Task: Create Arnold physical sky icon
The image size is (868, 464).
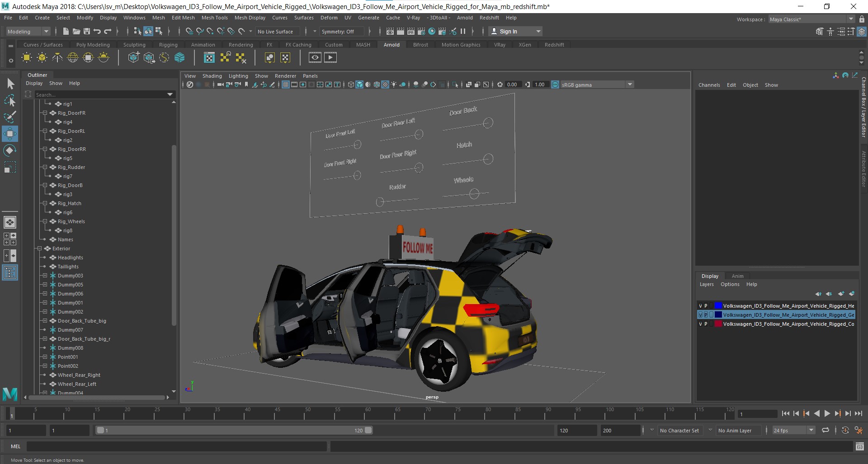Action: click(104, 57)
